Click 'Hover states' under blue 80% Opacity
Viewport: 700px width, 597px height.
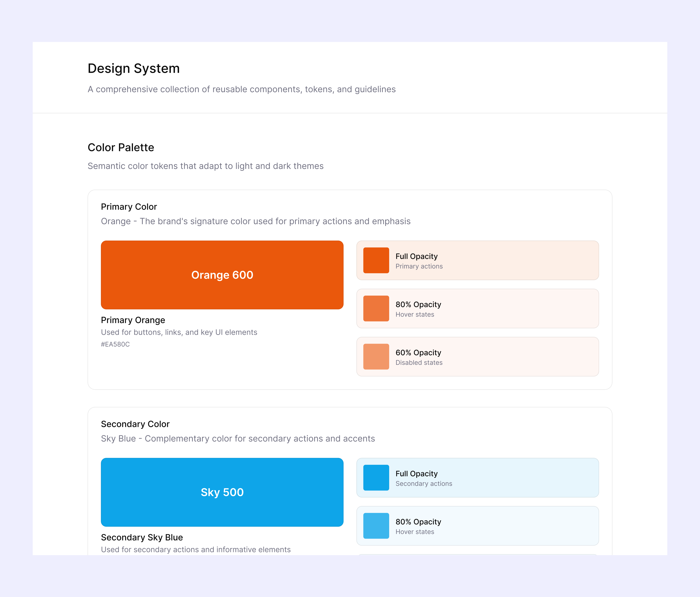coord(415,532)
